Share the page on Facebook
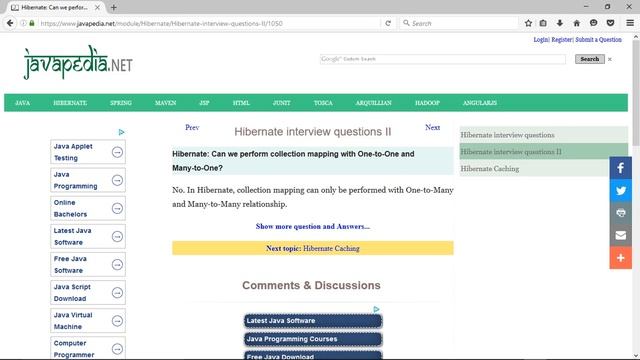The height and width of the screenshot is (360, 640). tap(620, 168)
